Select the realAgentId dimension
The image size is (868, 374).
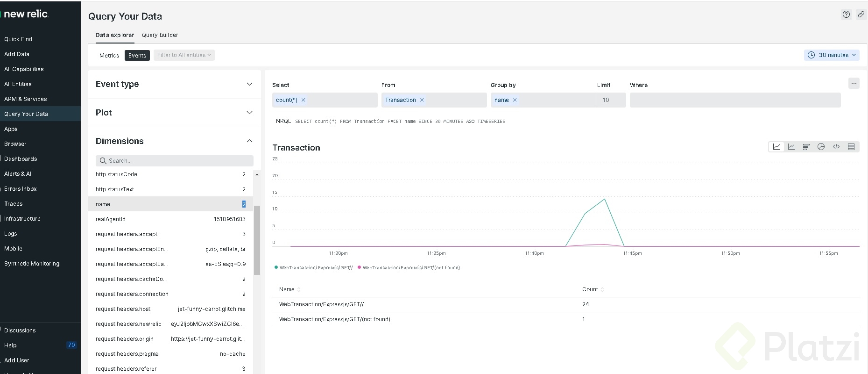coord(171,219)
